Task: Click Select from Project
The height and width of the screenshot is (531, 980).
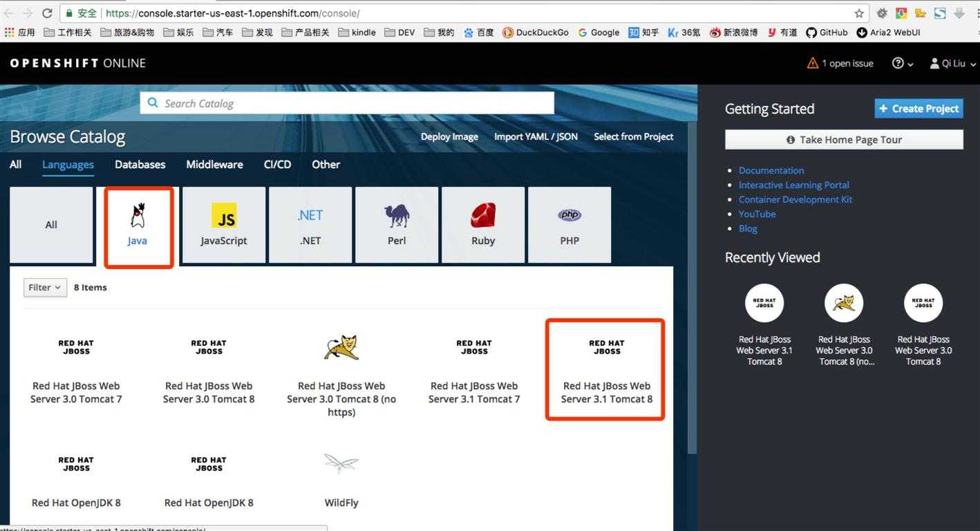Action: tap(633, 136)
